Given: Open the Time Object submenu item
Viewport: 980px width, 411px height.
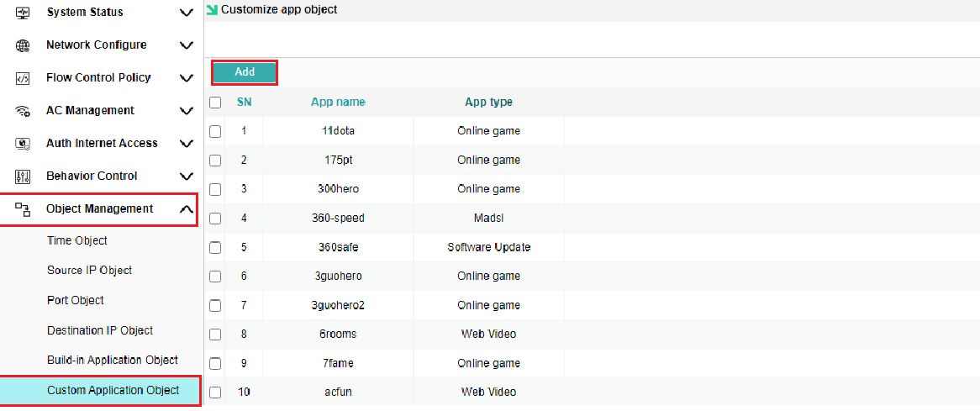Looking at the screenshot, I should 77,240.
